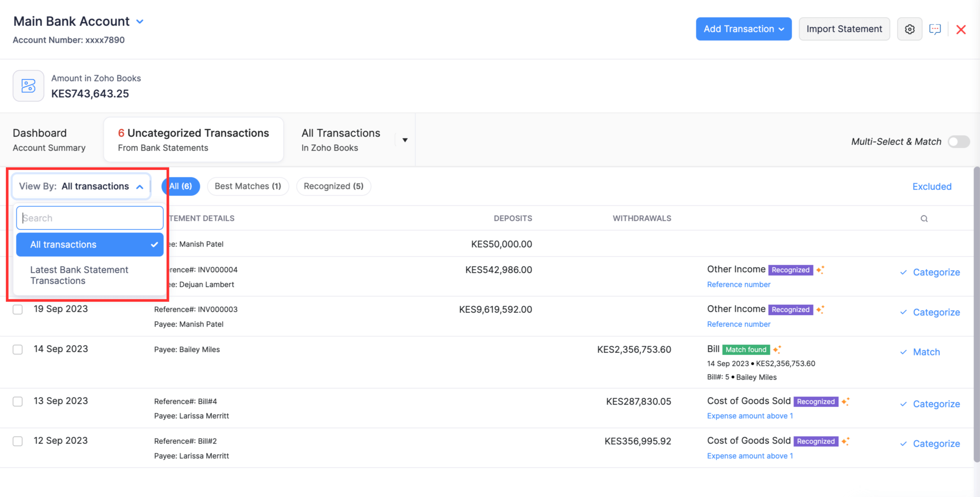Screen dimensions: 980x497
Task: Click inside the View By search field
Action: [x=90, y=218]
